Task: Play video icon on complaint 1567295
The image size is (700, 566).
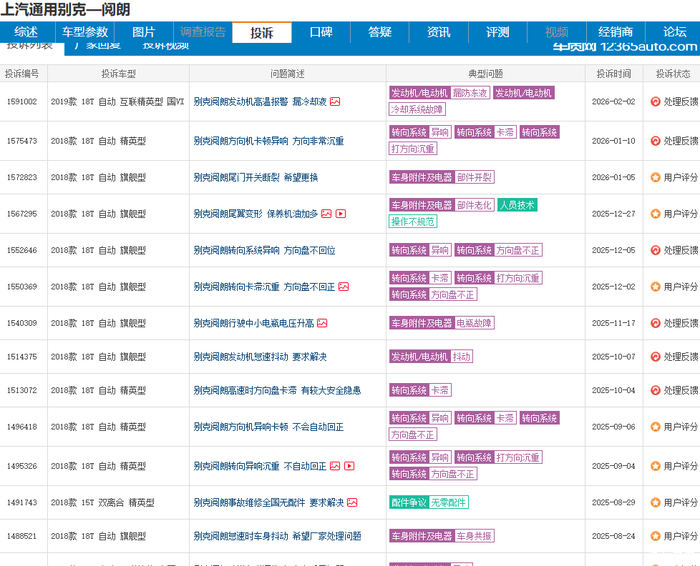Action: [341, 213]
